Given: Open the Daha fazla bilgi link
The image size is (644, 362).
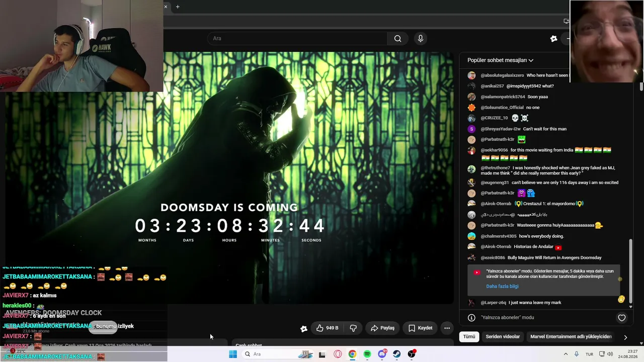Looking at the screenshot, I should coord(502,286).
